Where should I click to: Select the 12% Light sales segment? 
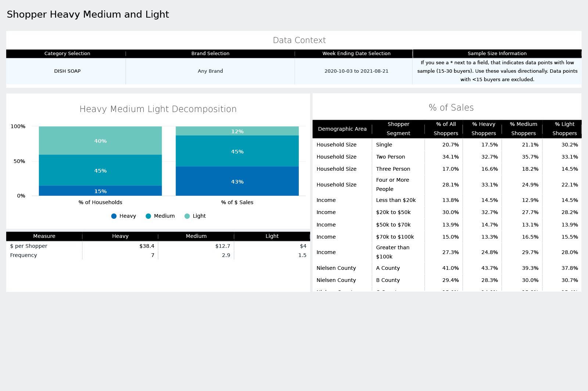[237, 131]
